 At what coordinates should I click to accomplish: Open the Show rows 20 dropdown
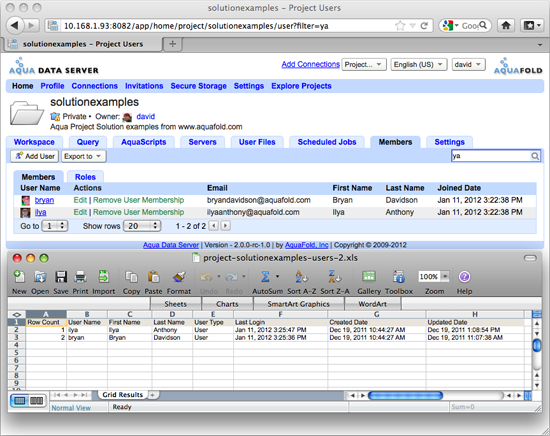(x=142, y=226)
